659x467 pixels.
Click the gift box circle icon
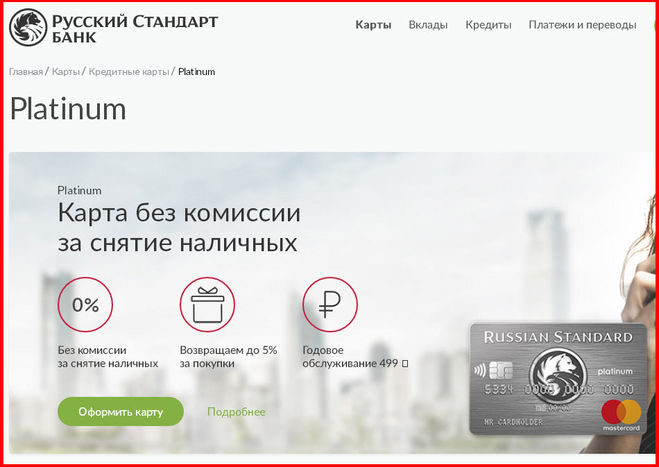point(208,305)
